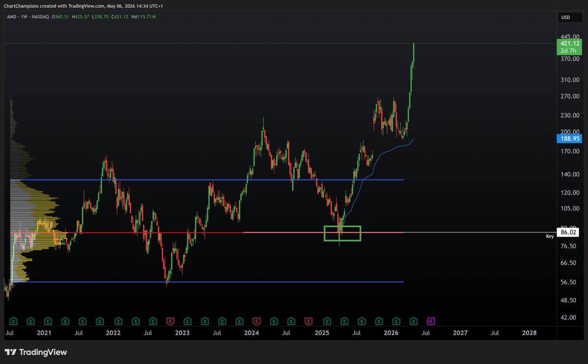The width and height of the screenshot is (588, 364).
Task: Click the 2027 label on time axis
Action: point(460,333)
